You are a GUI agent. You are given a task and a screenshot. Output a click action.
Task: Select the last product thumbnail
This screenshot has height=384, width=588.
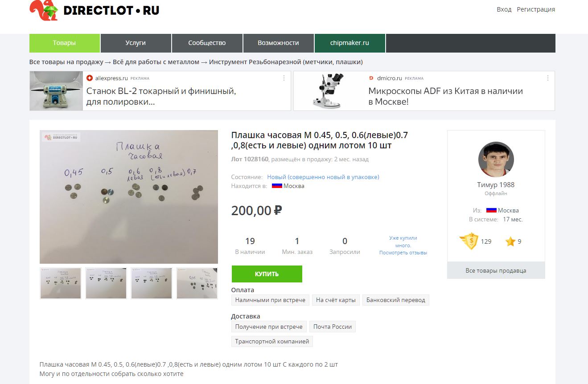(197, 283)
